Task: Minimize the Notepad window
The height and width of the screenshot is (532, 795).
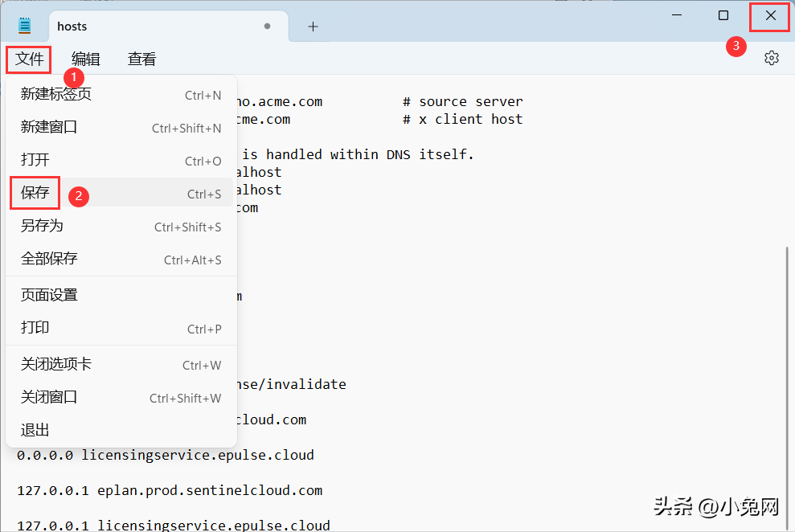Action: coord(677,15)
